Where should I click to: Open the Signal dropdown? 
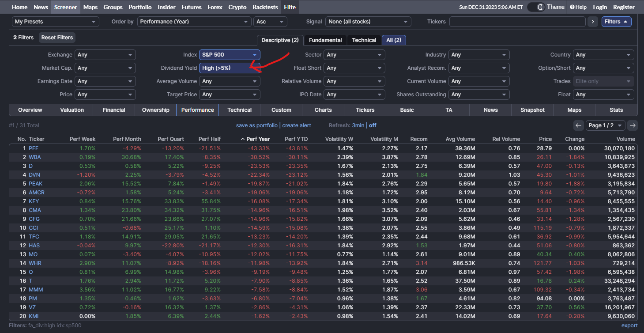[x=368, y=22]
